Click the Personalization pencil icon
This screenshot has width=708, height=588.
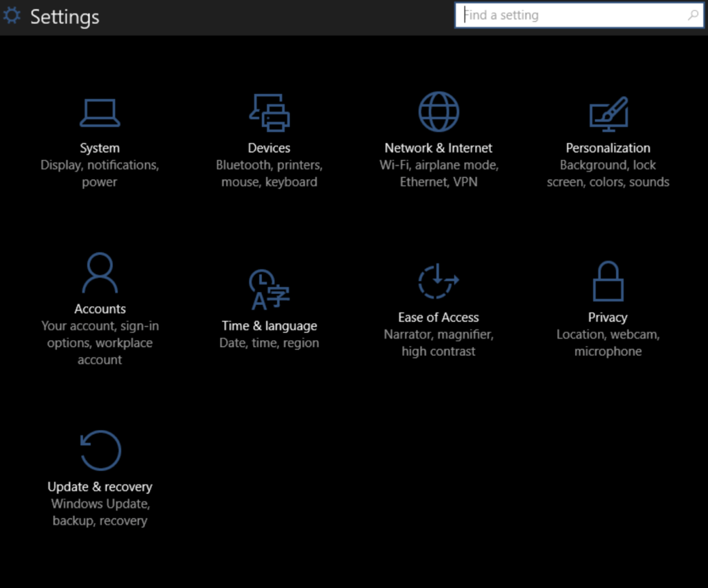(608, 112)
